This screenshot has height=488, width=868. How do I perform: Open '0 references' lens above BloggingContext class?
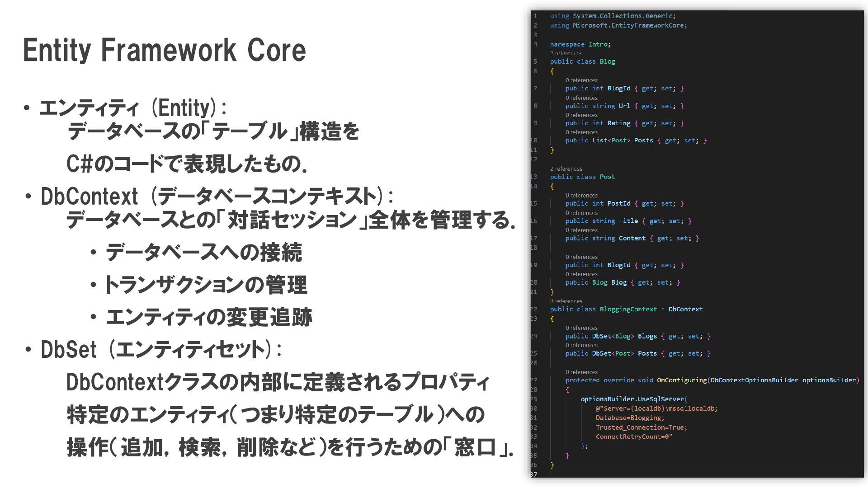pyautogui.click(x=566, y=301)
